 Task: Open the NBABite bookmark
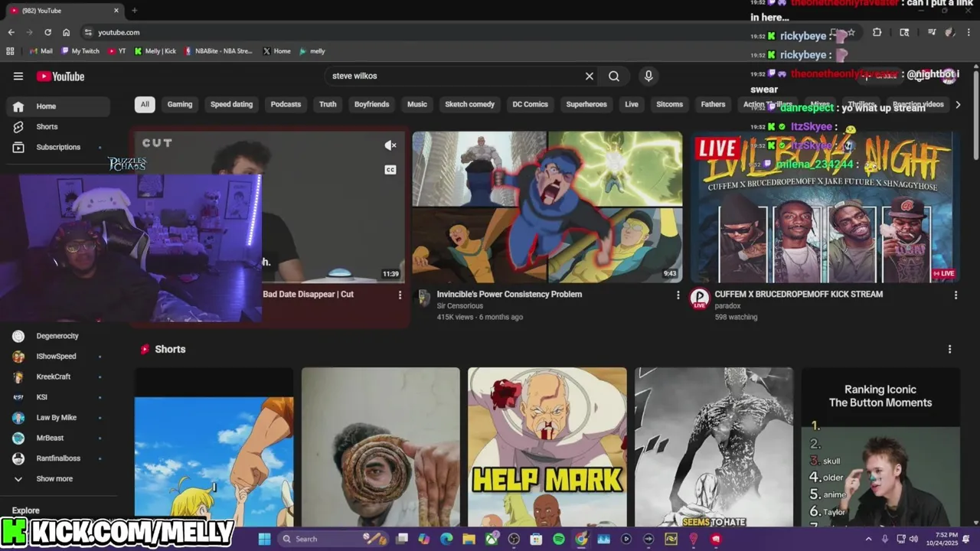click(219, 51)
